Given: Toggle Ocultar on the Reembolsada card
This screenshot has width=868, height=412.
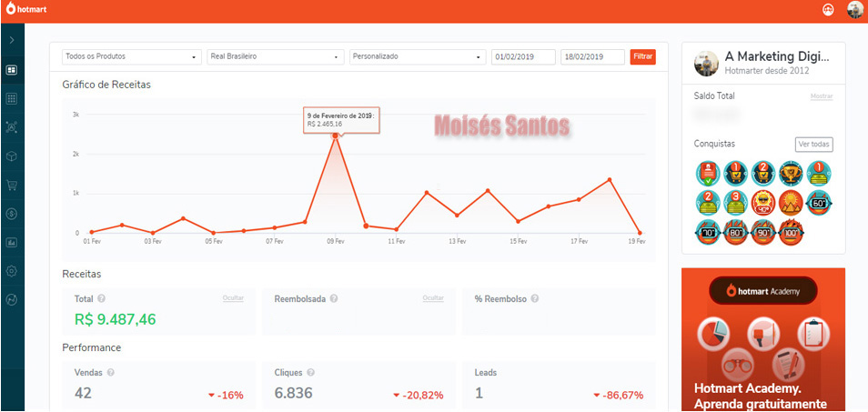Looking at the screenshot, I should click(x=433, y=298).
